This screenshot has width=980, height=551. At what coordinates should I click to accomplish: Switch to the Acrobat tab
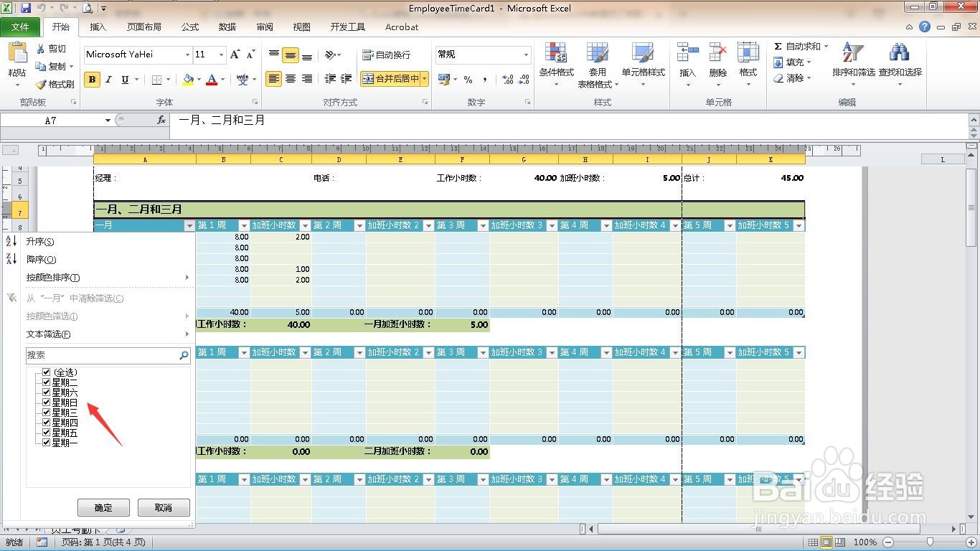coord(402,27)
